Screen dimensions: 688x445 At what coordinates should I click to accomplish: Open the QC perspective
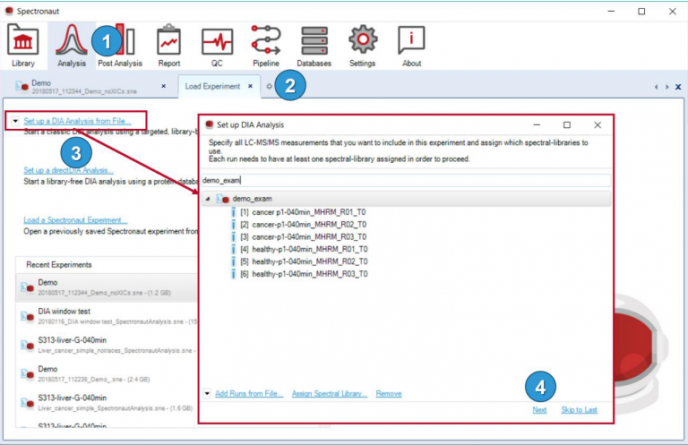pos(217,44)
